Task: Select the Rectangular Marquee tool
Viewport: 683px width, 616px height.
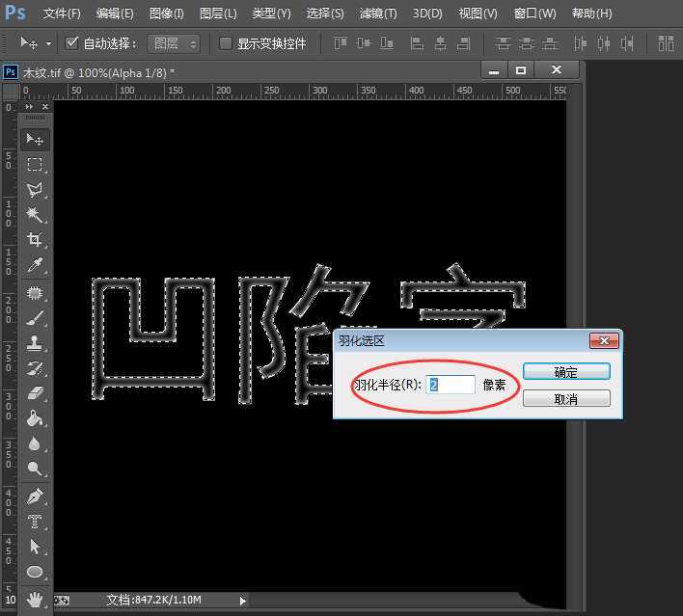Action: click(35, 165)
